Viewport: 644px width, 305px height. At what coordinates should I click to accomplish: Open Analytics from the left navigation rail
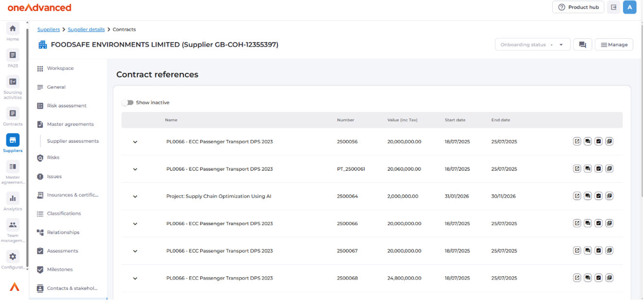point(13,198)
